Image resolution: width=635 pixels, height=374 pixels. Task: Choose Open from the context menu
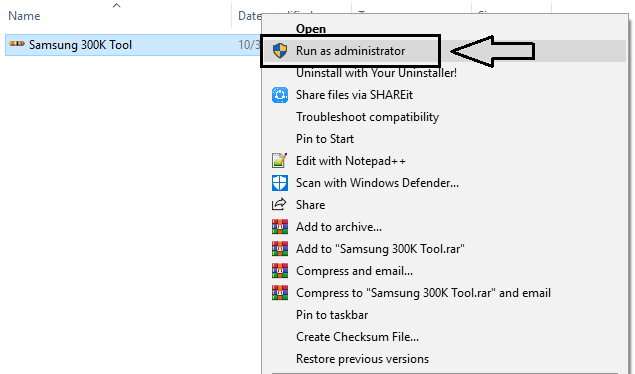(x=311, y=29)
